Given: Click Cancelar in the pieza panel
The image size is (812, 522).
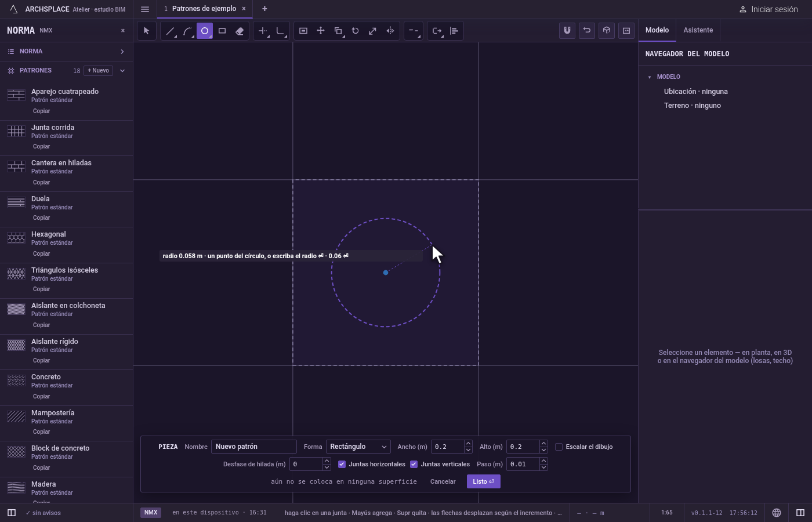Looking at the screenshot, I should tap(443, 481).
